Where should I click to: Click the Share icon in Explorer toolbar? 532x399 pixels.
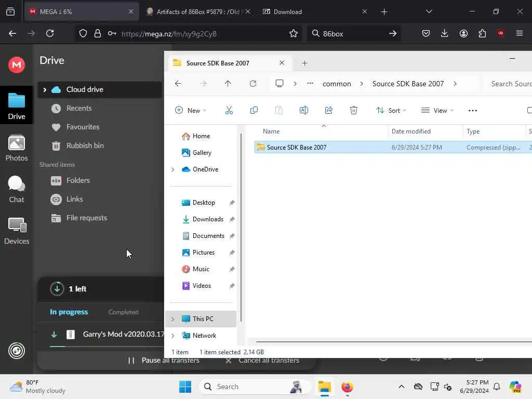(x=328, y=110)
